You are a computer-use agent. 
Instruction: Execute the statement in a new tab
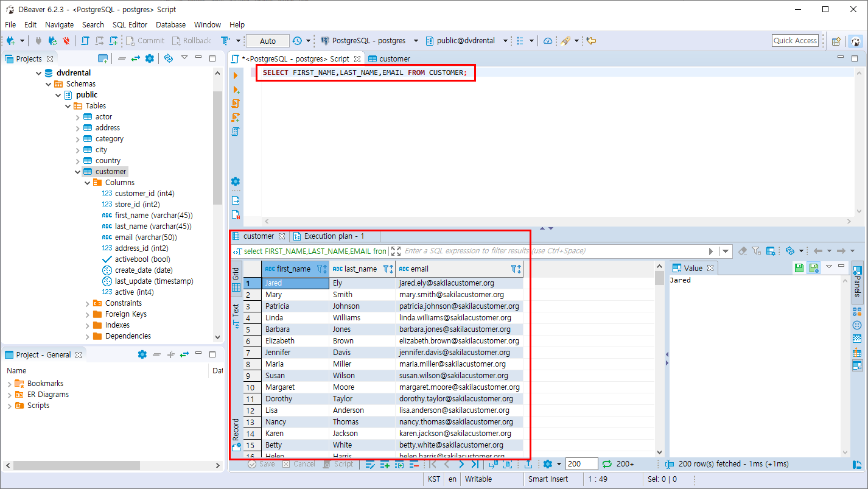(x=236, y=90)
